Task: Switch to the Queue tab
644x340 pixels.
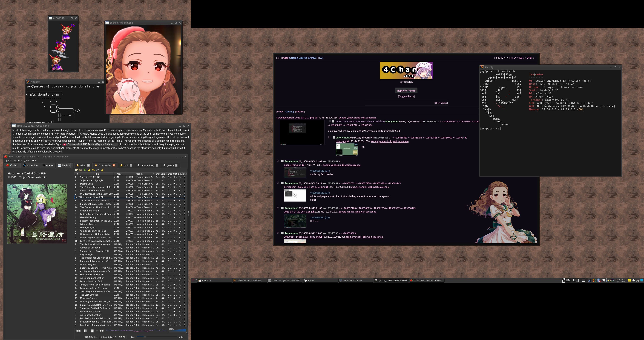Action: coord(48,165)
